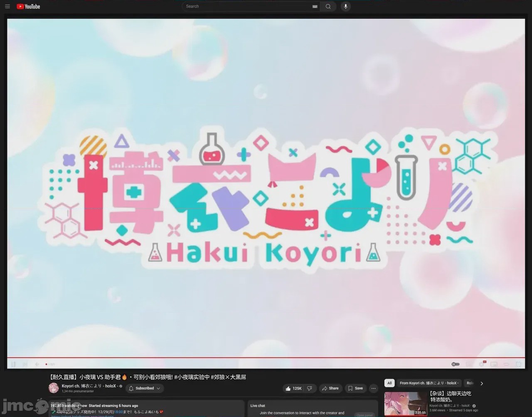Click the search magnifier button
532x417 pixels.
[328, 6]
